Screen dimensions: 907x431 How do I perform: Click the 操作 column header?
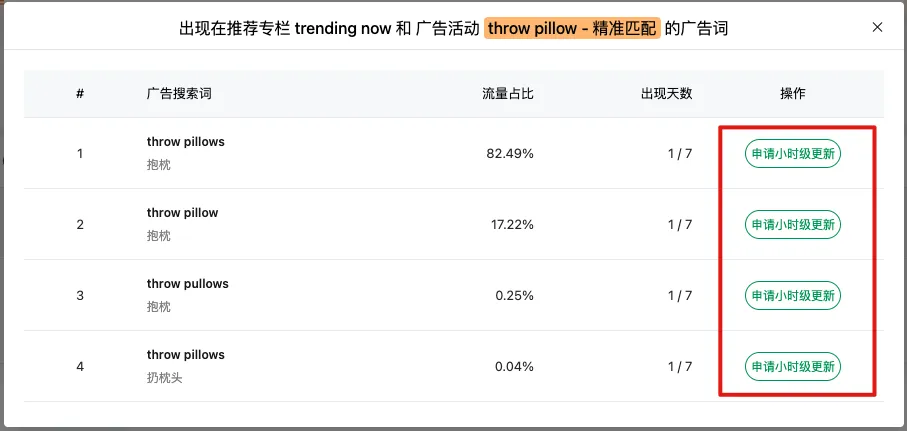(792, 94)
